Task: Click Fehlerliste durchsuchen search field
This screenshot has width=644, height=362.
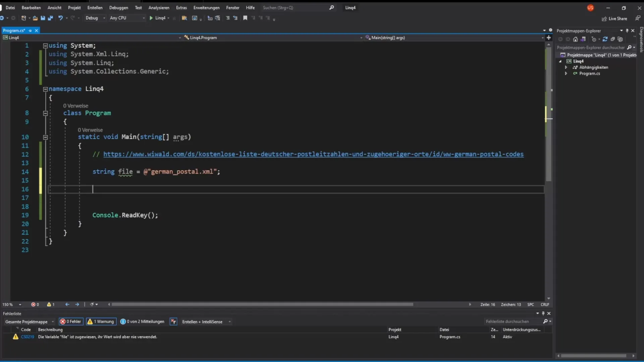Action: 518,321
